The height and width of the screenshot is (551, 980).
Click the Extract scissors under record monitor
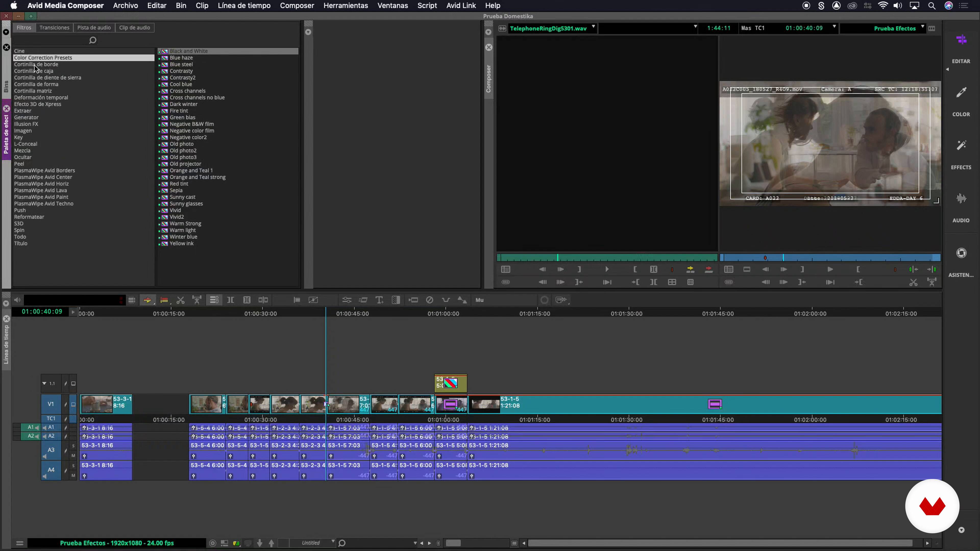pos(913,282)
